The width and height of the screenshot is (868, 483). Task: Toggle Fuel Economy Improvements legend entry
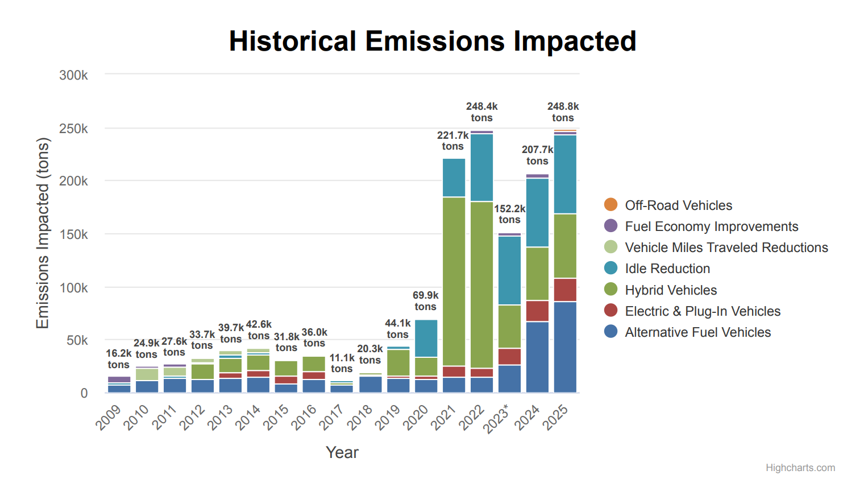coord(701,226)
